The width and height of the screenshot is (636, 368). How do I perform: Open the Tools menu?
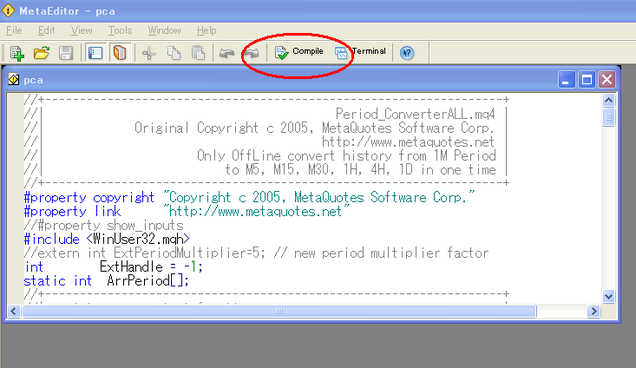click(x=120, y=30)
